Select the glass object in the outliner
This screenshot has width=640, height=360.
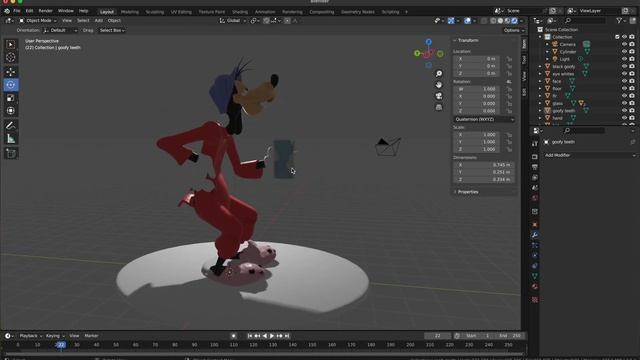coord(557,103)
